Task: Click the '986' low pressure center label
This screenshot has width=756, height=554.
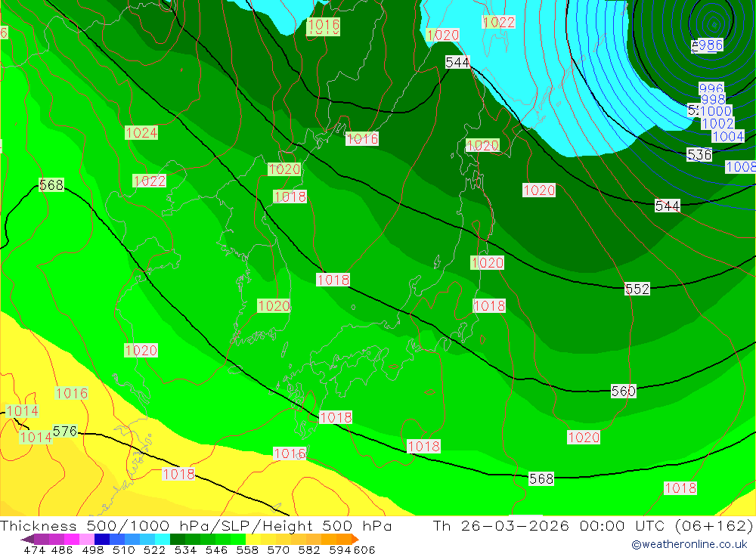Action: (710, 45)
